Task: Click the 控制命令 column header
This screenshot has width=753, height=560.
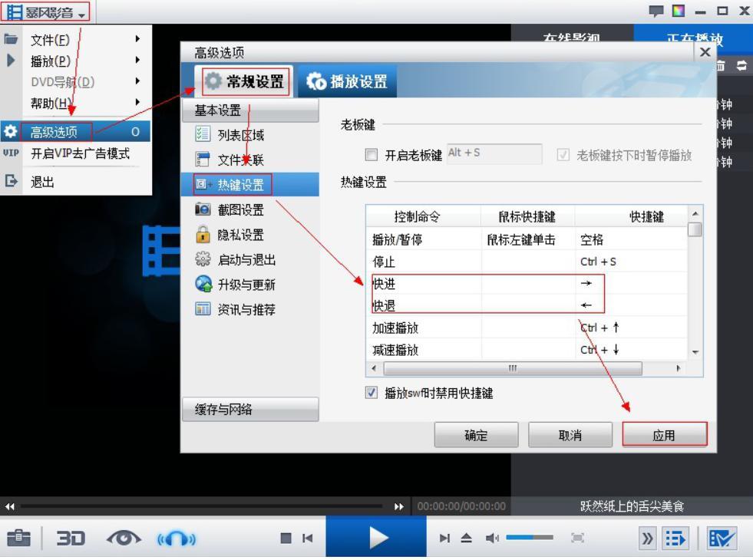Action: click(x=423, y=217)
